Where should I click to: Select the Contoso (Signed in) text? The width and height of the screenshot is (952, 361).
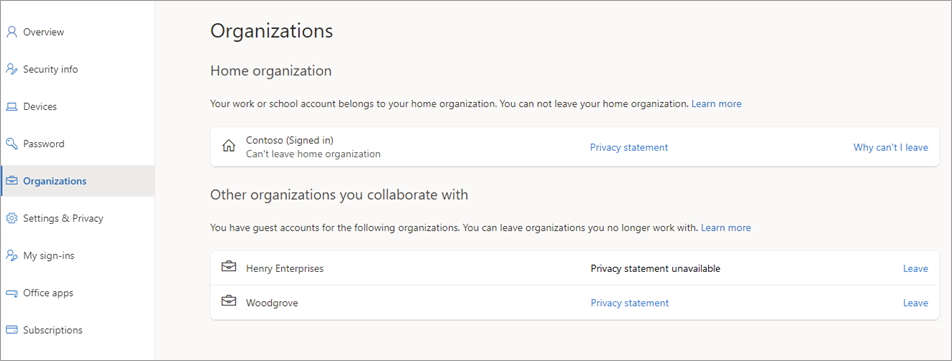click(291, 140)
